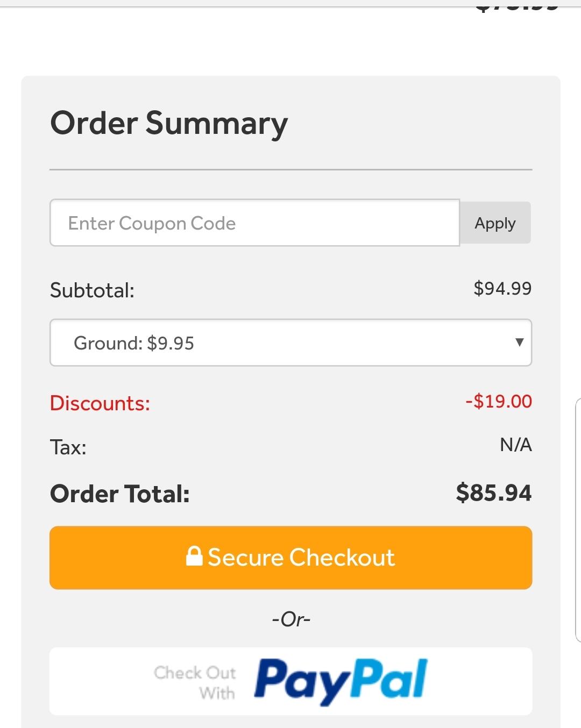Click the partially hidden price at top
The image size is (581, 728).
517,8
